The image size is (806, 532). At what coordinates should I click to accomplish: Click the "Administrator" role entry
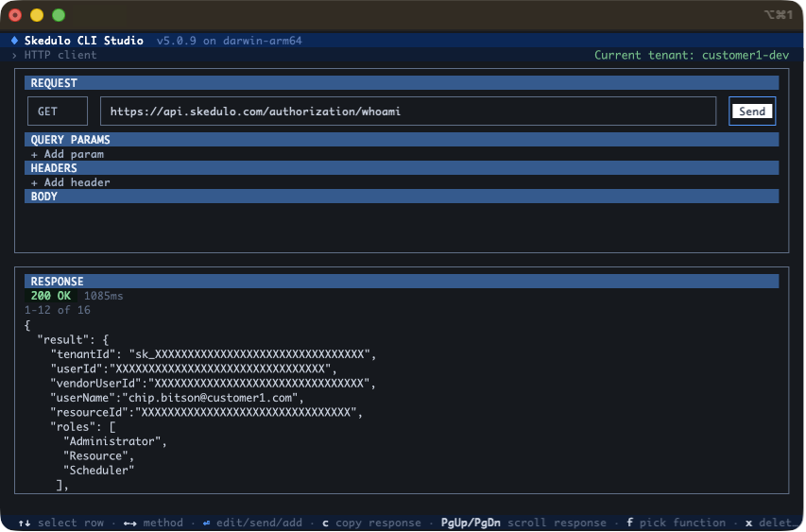(114, 441)
